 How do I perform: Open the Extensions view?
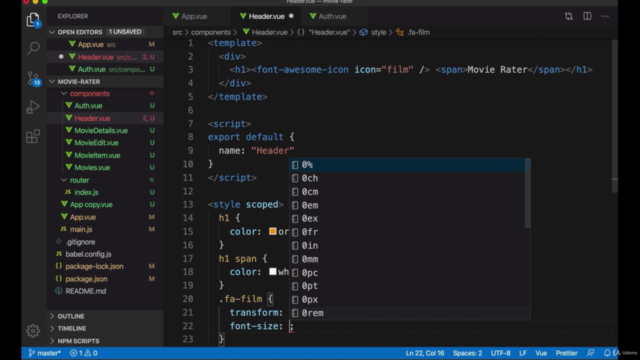tap(33, 136)
